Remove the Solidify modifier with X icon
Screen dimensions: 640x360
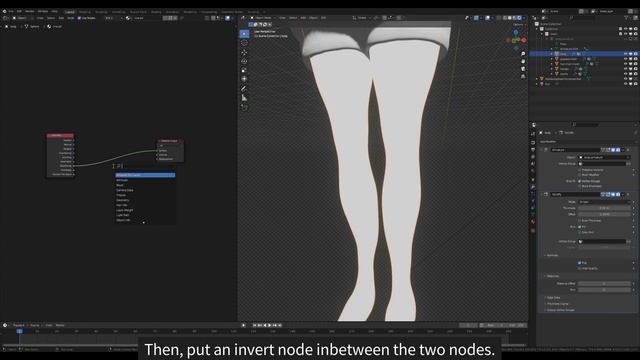click(x=628, y=194)
